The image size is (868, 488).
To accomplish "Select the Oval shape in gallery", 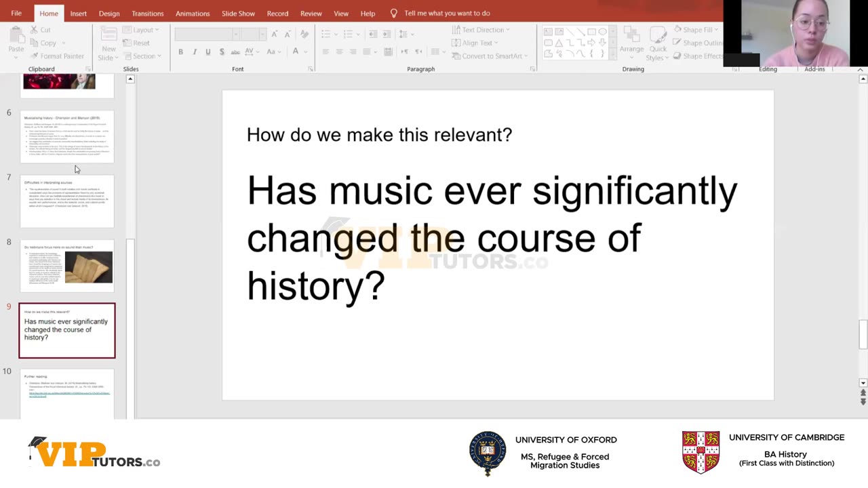I will (x=602, y=32).
